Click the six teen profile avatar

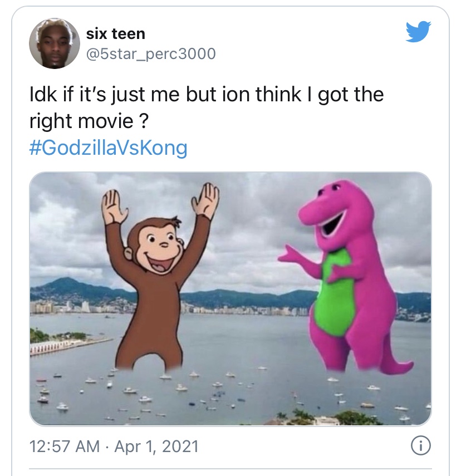click(54, 43)
